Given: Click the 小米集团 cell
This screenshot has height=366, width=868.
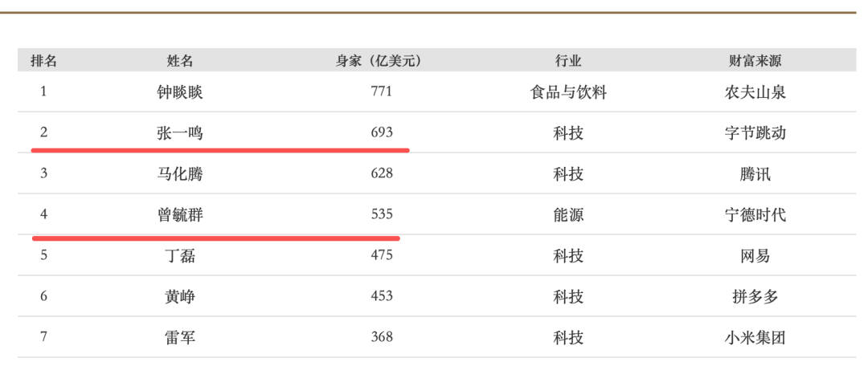Looking at the screenshot, I should point(755,338).
